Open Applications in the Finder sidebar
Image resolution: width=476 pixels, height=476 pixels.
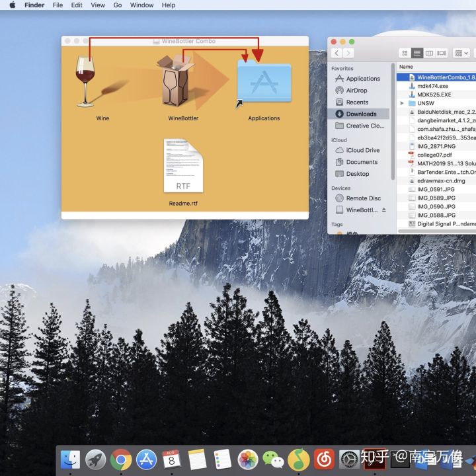click(357, 79)
